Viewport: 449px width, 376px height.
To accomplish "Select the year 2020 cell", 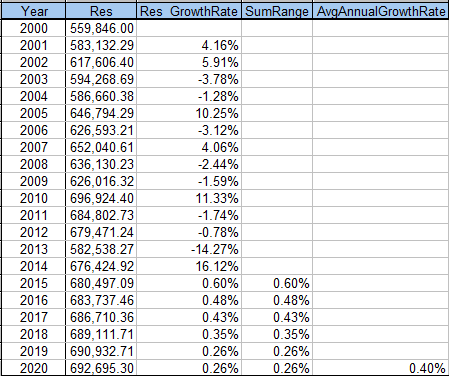I will [34, 368].
